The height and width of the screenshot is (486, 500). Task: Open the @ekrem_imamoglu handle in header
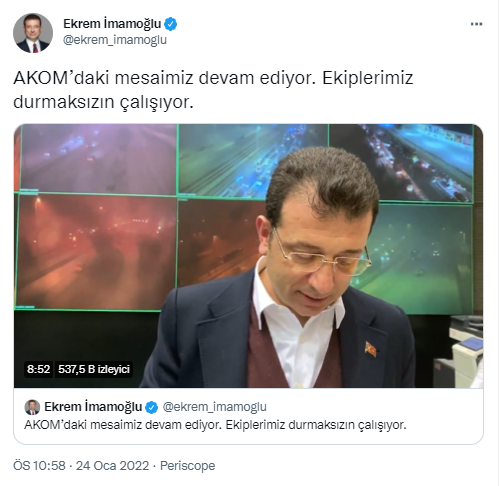click(115, 40)
